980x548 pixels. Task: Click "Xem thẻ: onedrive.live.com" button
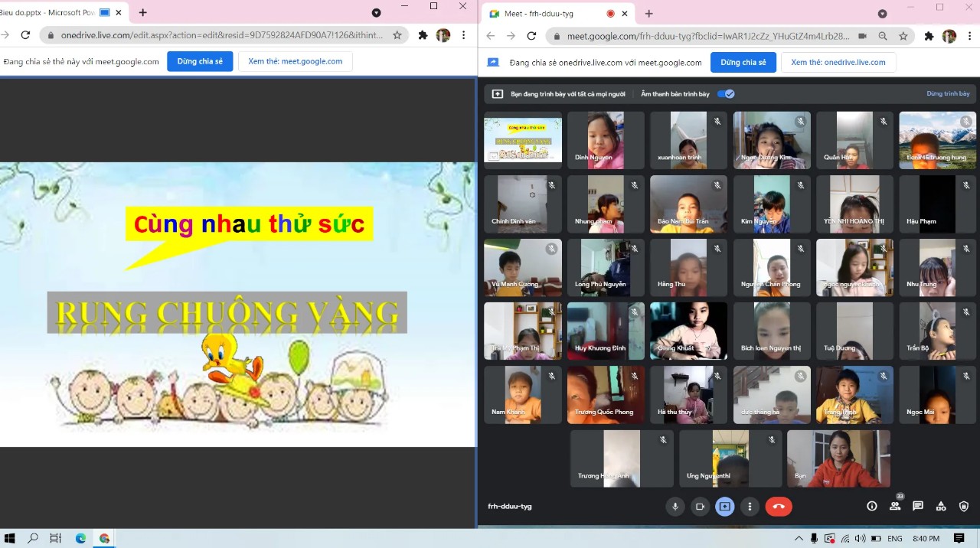[x=838, y=62]
